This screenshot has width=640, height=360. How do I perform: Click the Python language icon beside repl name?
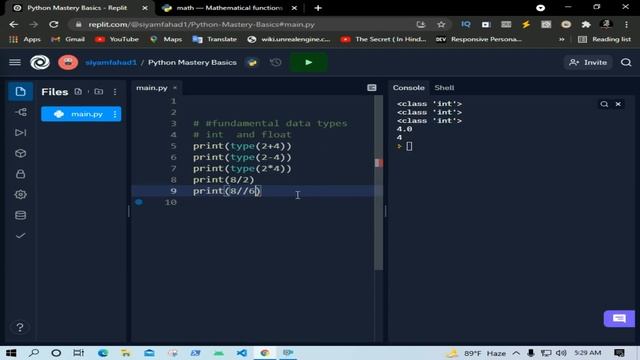(x=252, y=62)
